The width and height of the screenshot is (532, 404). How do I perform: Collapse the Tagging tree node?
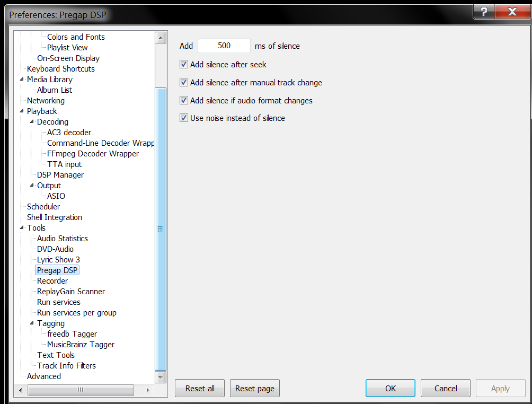click(x=32, y=323)
